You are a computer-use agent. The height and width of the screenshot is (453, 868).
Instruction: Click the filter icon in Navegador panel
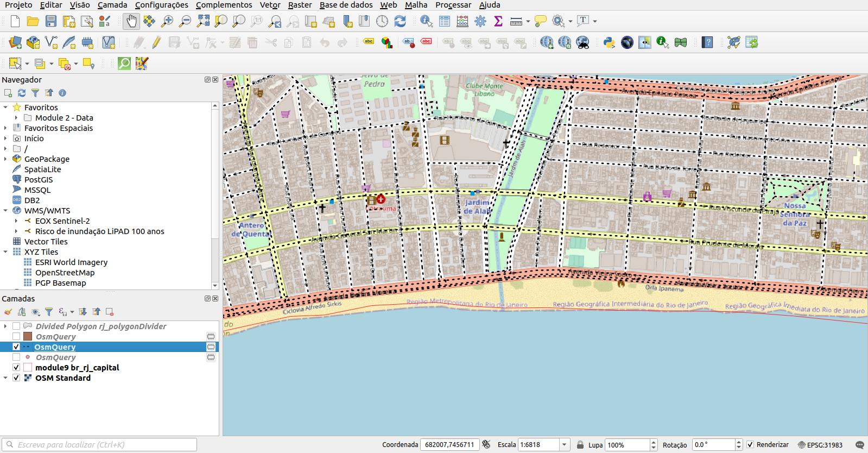[35, 93]
